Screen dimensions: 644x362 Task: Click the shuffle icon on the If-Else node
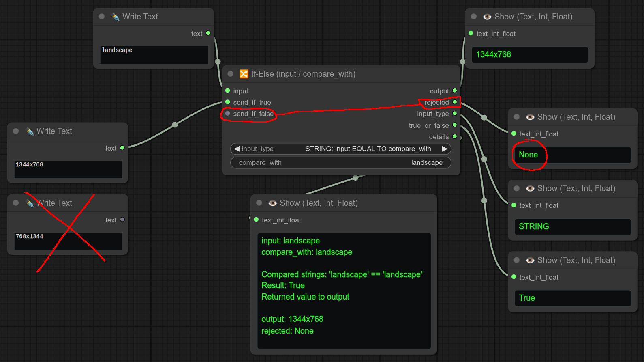(244, 74)
